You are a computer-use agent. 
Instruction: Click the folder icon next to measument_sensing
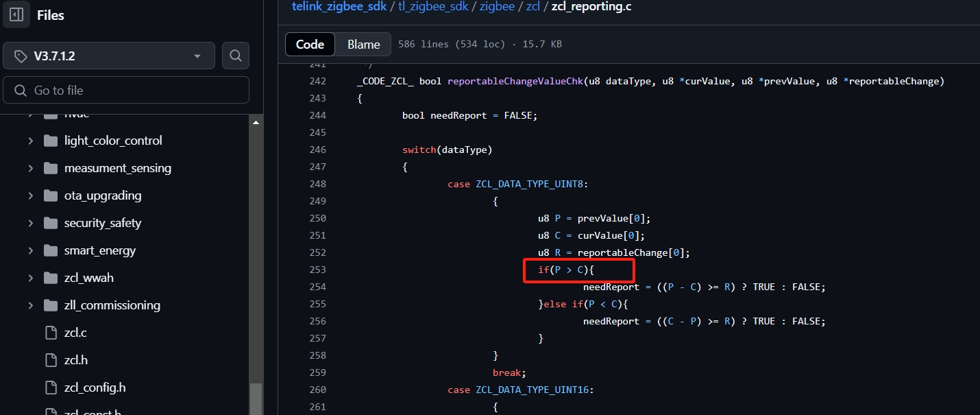pyautogui.click(x=50, y=168)
